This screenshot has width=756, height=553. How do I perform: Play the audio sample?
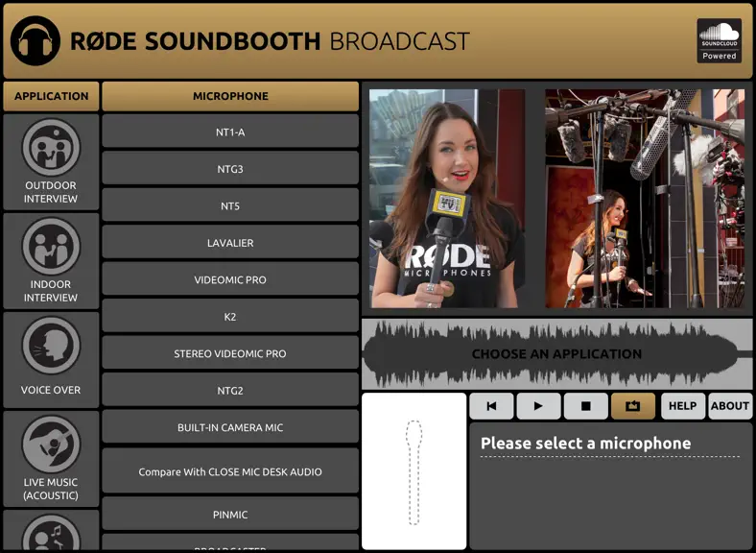coord(538,406)
